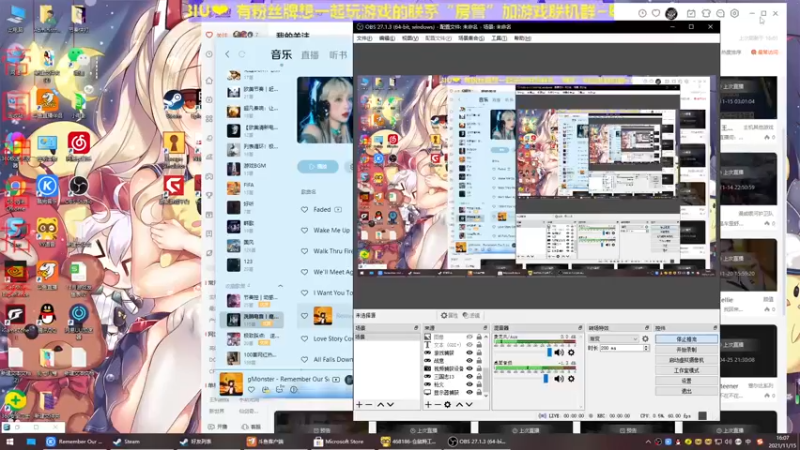Open source 滤镜 button above the docks

coord(471,316)
